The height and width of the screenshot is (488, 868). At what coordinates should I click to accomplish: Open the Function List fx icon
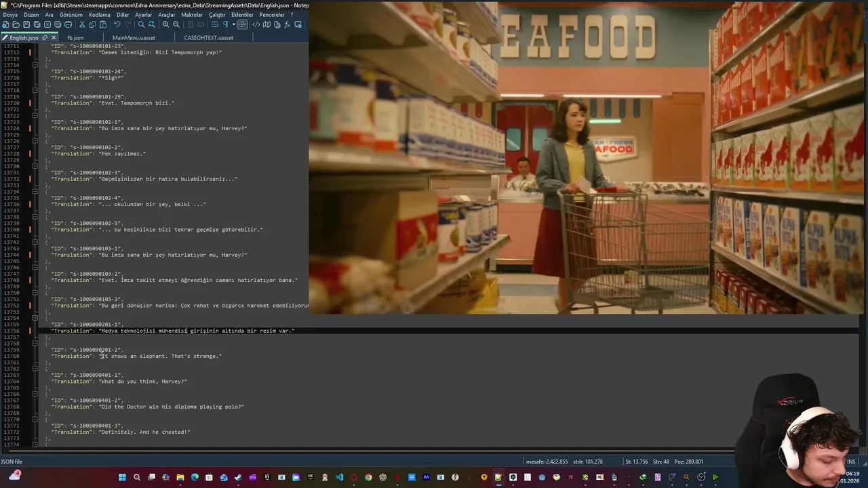click(x=288, y=24)
